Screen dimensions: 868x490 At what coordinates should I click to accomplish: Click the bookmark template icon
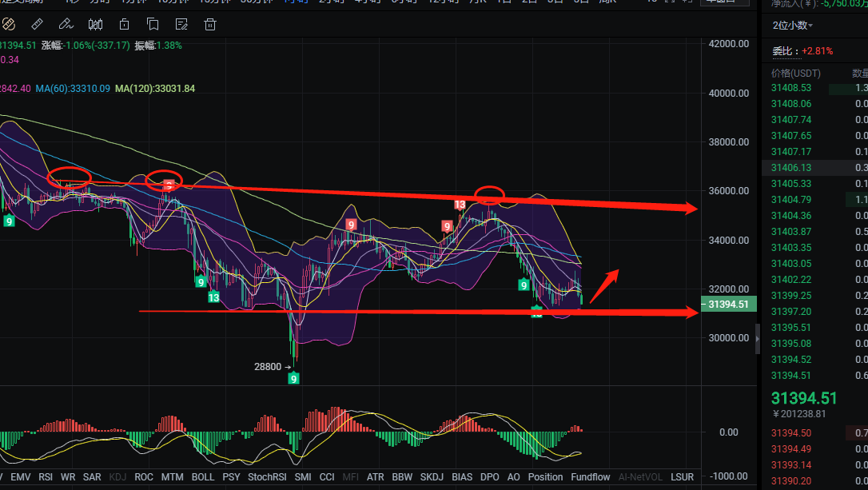pyautogui.click(x=153, y=24)
